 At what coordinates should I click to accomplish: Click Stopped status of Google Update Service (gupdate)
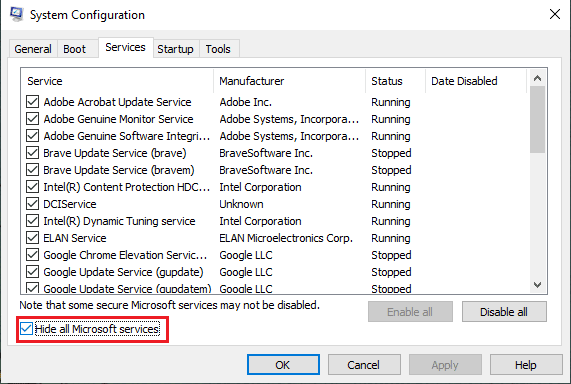point(391,272)
